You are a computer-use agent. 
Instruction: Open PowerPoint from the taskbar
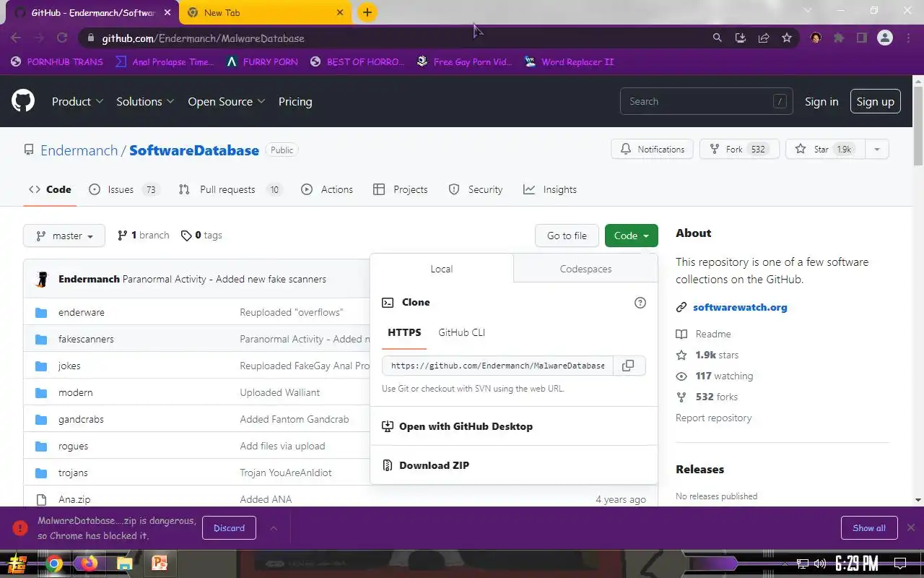tap(159, 563)
